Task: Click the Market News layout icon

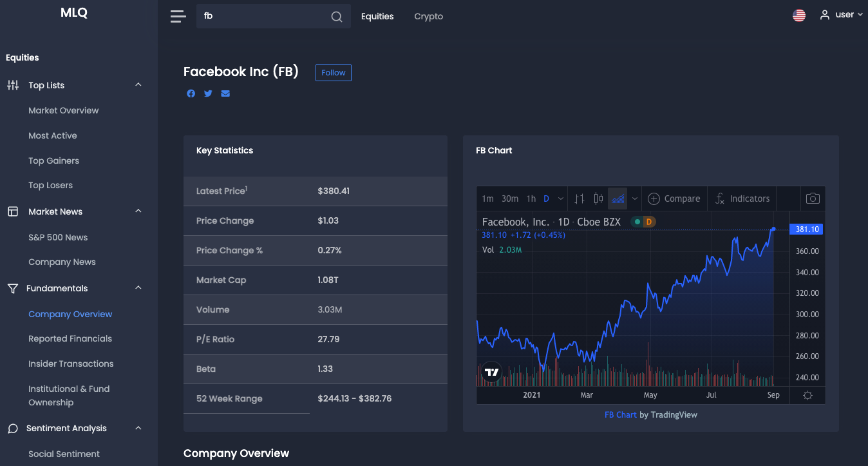Action: click(13, 211)
